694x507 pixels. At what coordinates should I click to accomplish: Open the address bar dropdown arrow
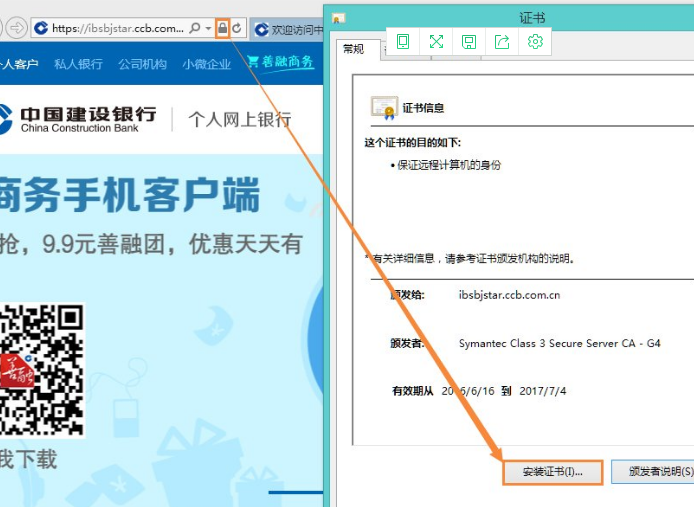click(x=208, y=29)
